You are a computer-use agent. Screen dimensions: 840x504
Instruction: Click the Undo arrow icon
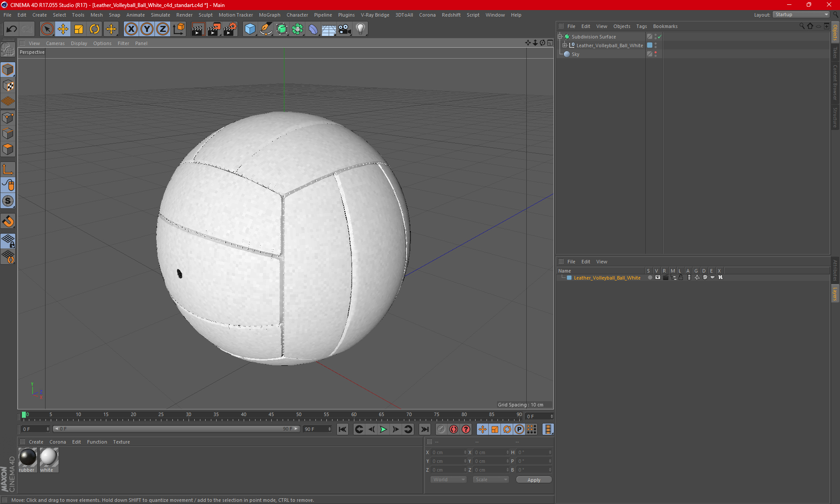[11, 29]
